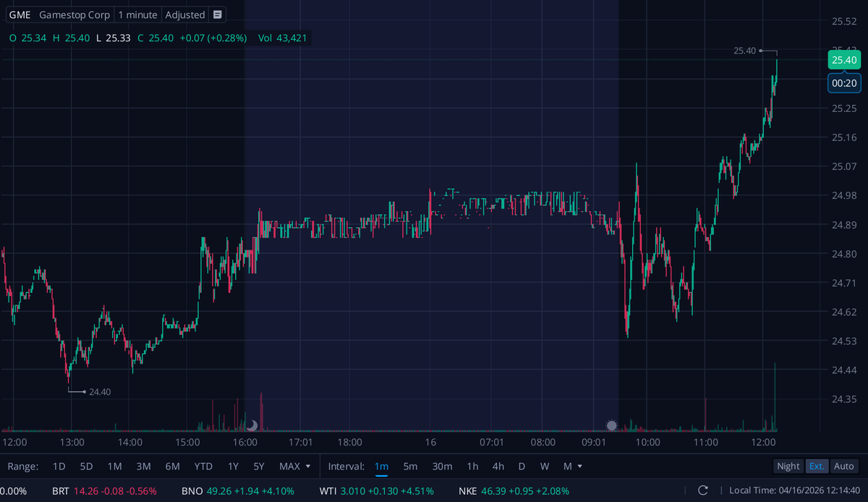The width and height of the screenshot is (868, 502).
Task: Toggle Auto scale mode
Action: point(844,467)
